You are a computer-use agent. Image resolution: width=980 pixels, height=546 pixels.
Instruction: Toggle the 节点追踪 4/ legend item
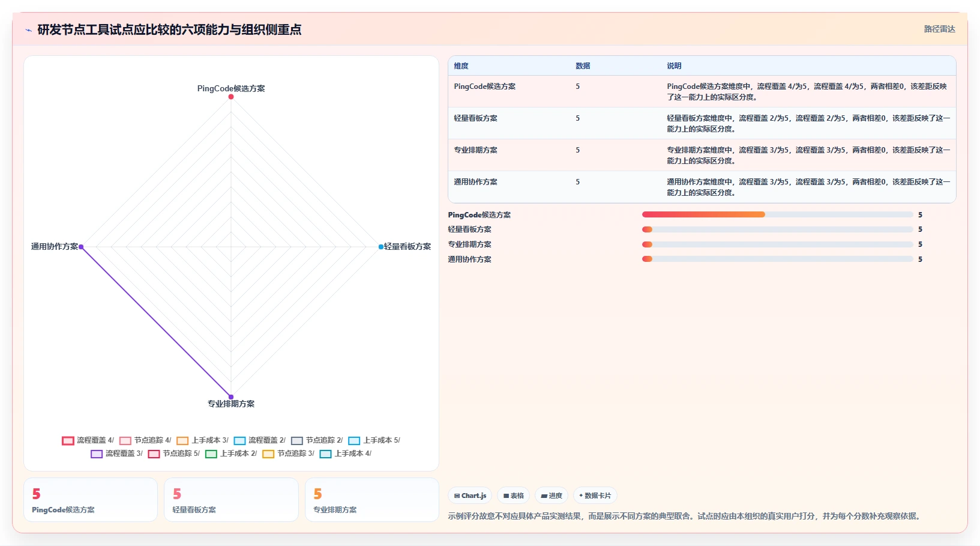(x=145, y=440)
